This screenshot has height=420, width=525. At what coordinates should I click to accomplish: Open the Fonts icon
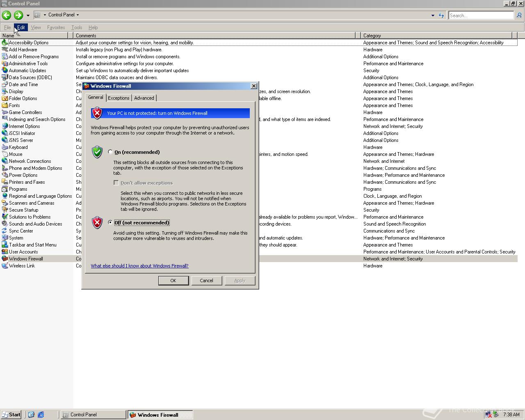[5, 105]
